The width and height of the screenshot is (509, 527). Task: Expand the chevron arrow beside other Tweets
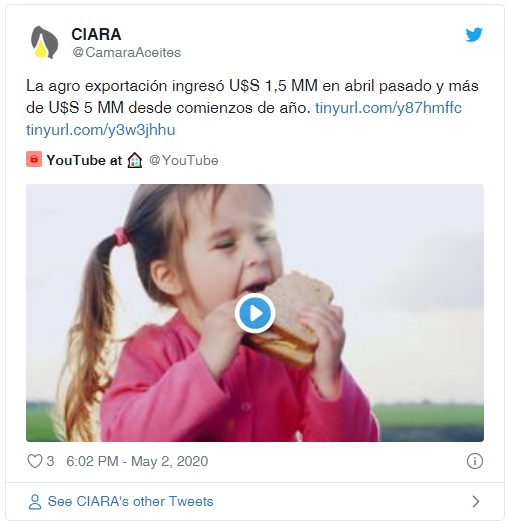point(475,501)
